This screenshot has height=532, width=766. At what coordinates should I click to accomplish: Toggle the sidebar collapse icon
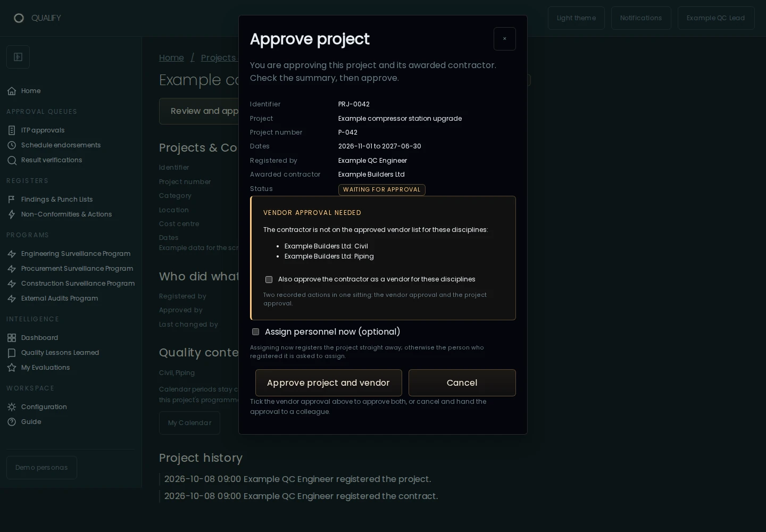[x=18, y=57]
